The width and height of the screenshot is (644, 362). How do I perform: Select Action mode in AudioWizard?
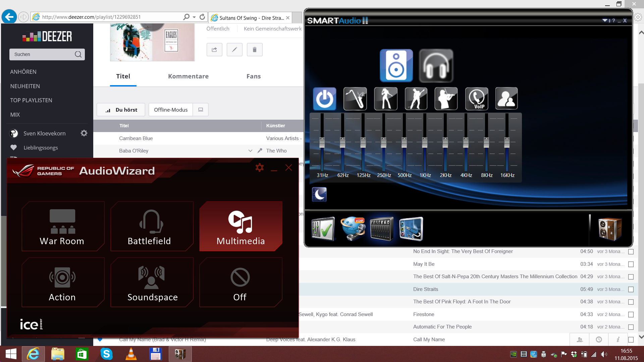63,283
